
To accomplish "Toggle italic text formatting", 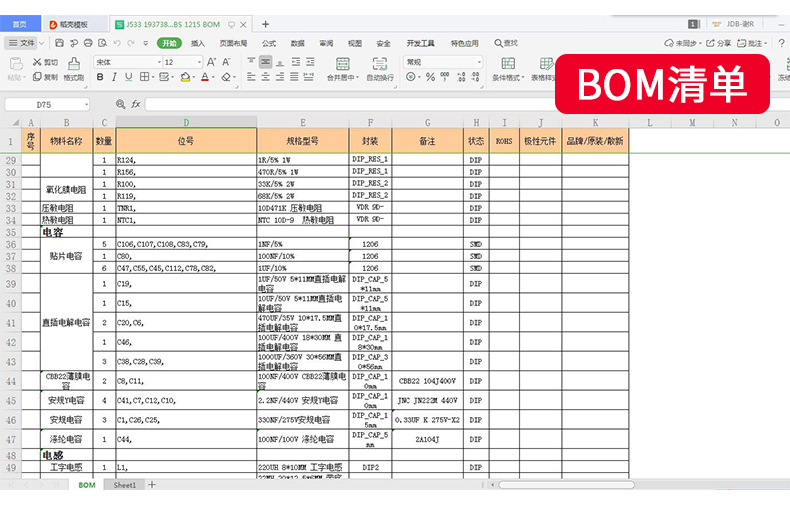I will [114, 77].
